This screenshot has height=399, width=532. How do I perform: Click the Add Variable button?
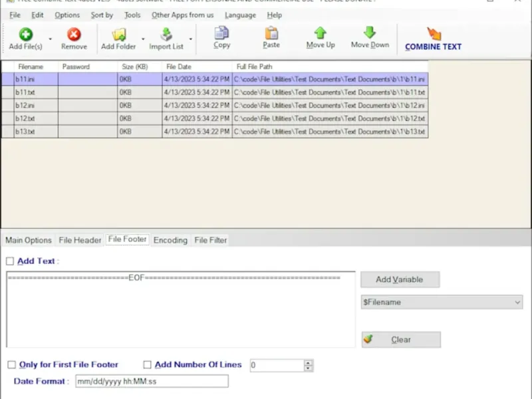pos(400,279)
